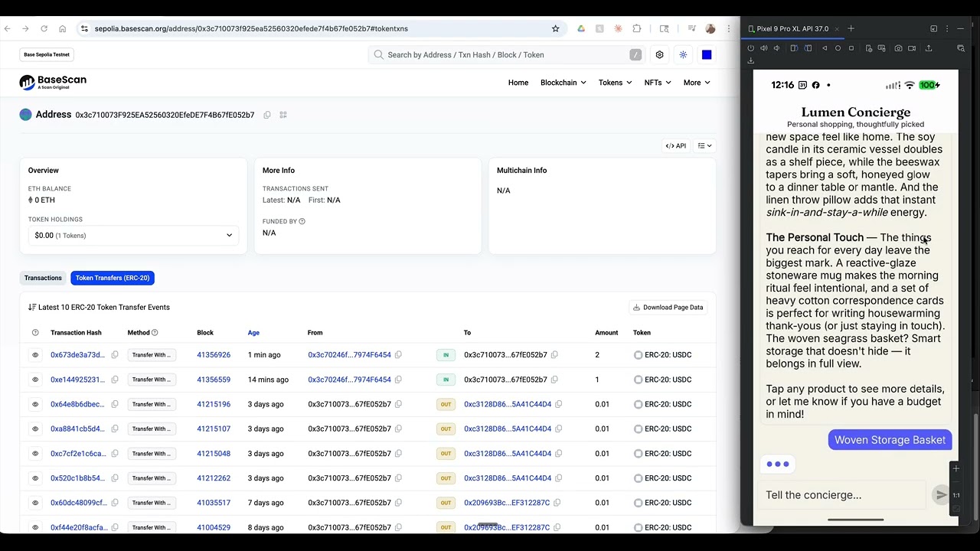
Task: Open the BaseScan logo homepage link
Action: pos(53,82)
